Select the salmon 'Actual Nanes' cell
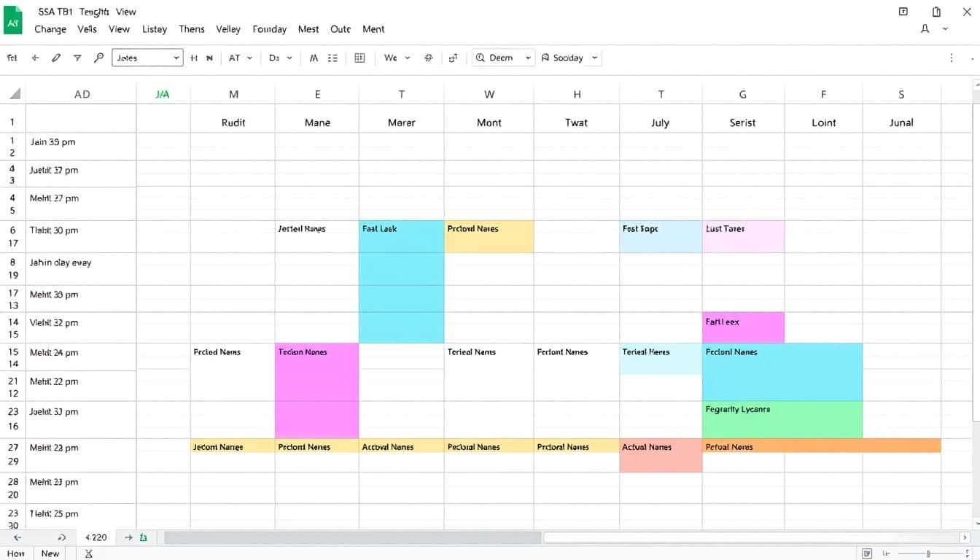Image resolution: width=980 pixels, height=560 pixels. [x=661, y=455]
